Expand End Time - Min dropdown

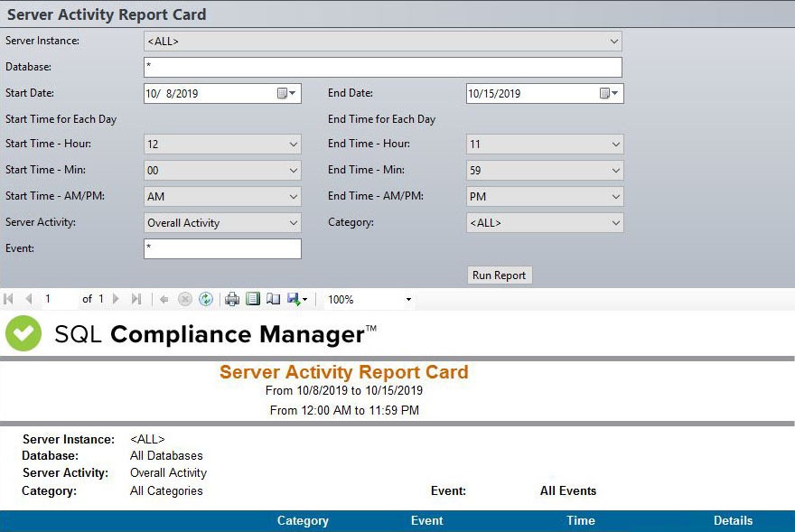click(x=615, y=171)
